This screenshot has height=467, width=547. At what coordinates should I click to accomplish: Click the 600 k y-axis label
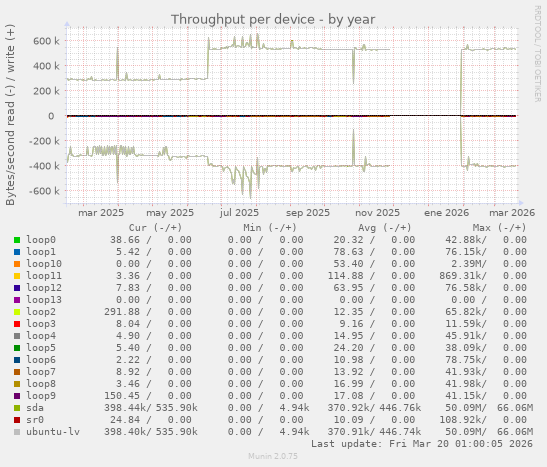[46, 41]
